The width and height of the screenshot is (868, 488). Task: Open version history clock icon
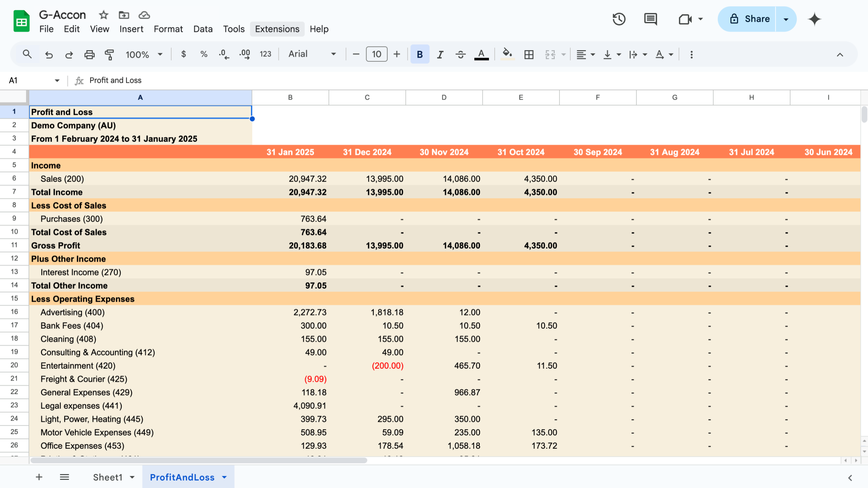[619, 19]
